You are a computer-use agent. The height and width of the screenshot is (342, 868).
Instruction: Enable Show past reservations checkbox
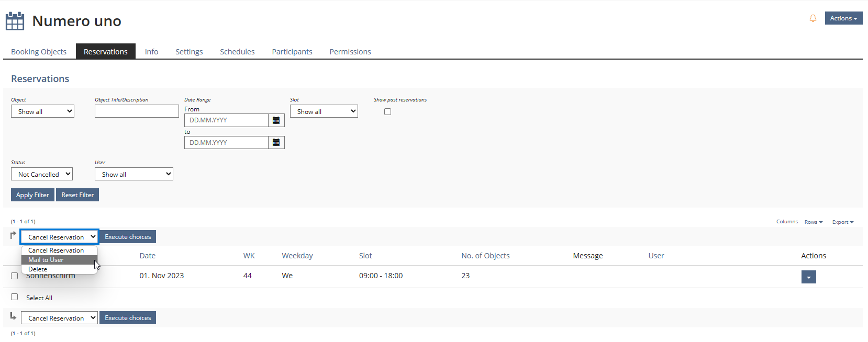pos(387,112)
